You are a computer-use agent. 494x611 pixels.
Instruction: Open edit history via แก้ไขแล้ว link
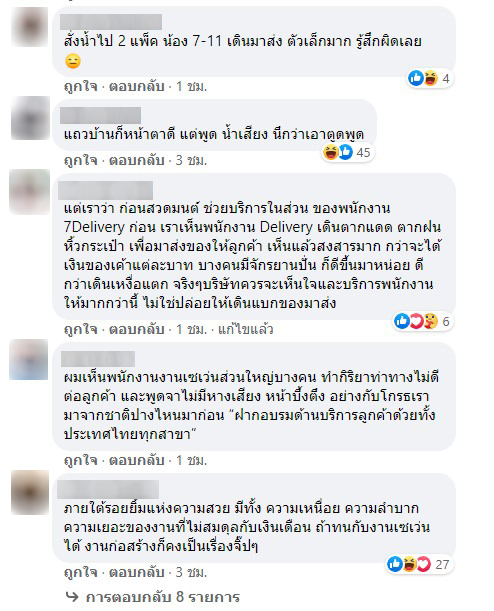click(246, 330)
